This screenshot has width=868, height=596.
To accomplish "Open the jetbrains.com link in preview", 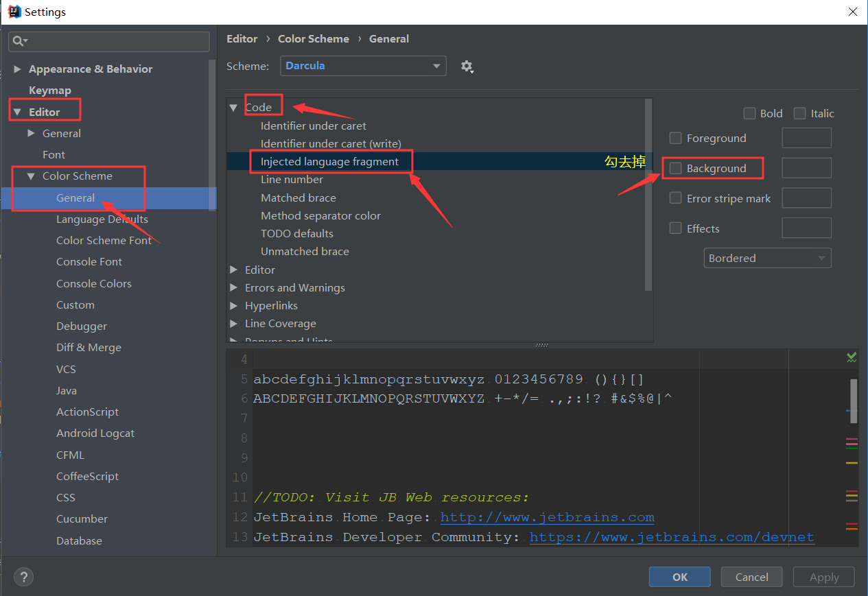I will pyautogui.click(x=547, y=517).
